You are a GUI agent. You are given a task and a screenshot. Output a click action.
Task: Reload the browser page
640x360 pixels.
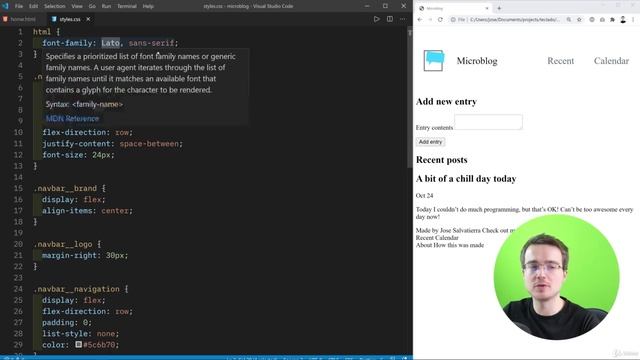pyautogui.click(x=440, y=20)
